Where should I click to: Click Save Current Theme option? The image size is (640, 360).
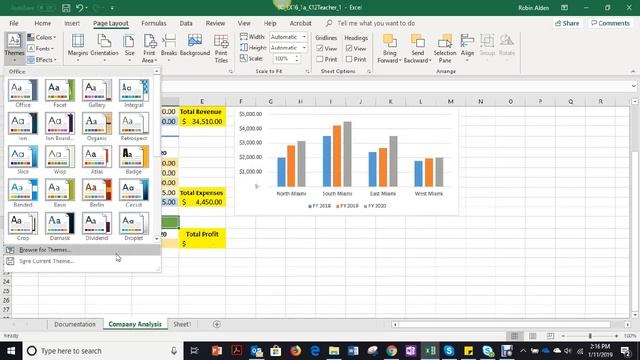click(82, 261)
